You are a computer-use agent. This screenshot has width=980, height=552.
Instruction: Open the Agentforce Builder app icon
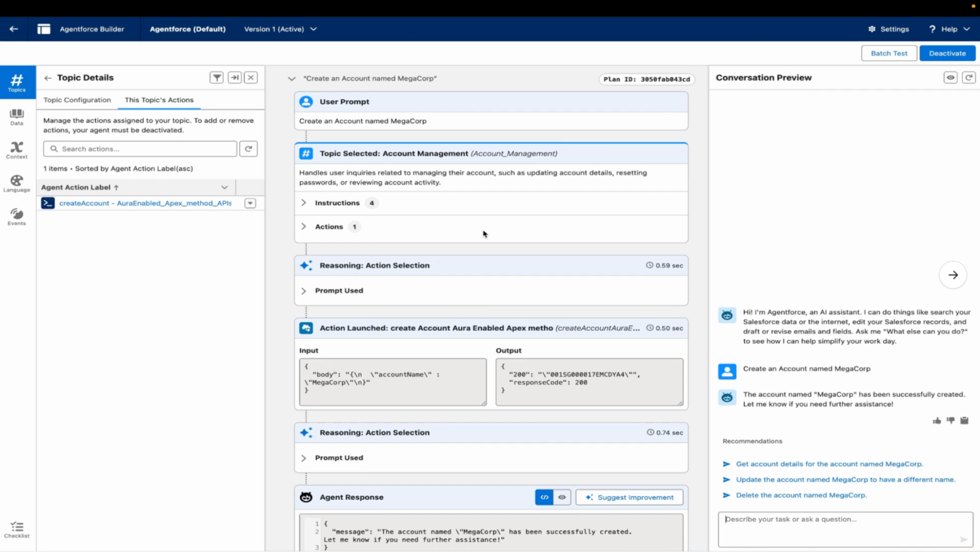point(44,29)
